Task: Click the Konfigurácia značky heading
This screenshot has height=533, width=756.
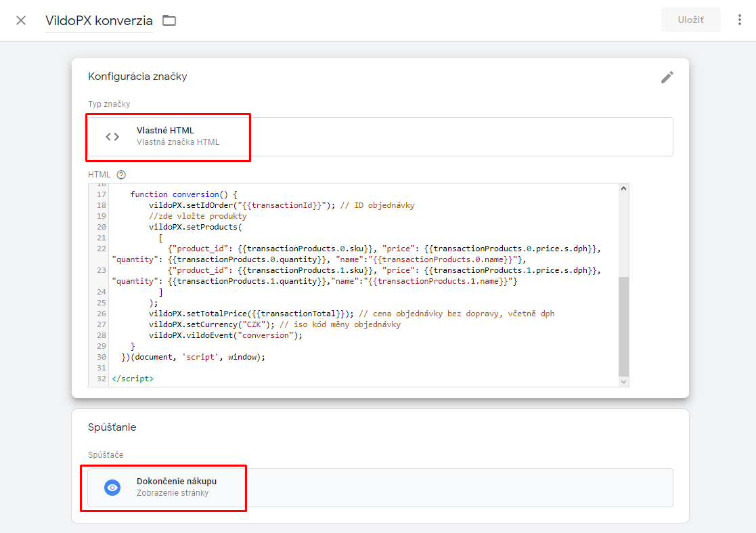Action: (x=137, y=77)
